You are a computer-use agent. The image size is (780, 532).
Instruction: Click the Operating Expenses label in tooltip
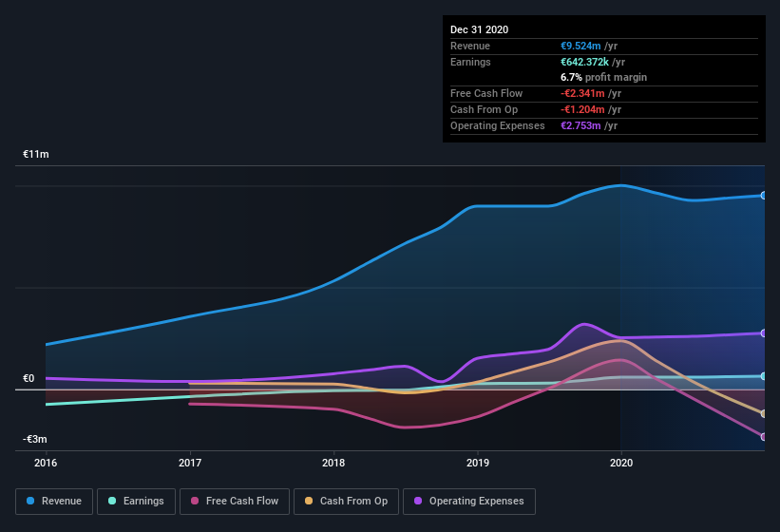(498, 125)
